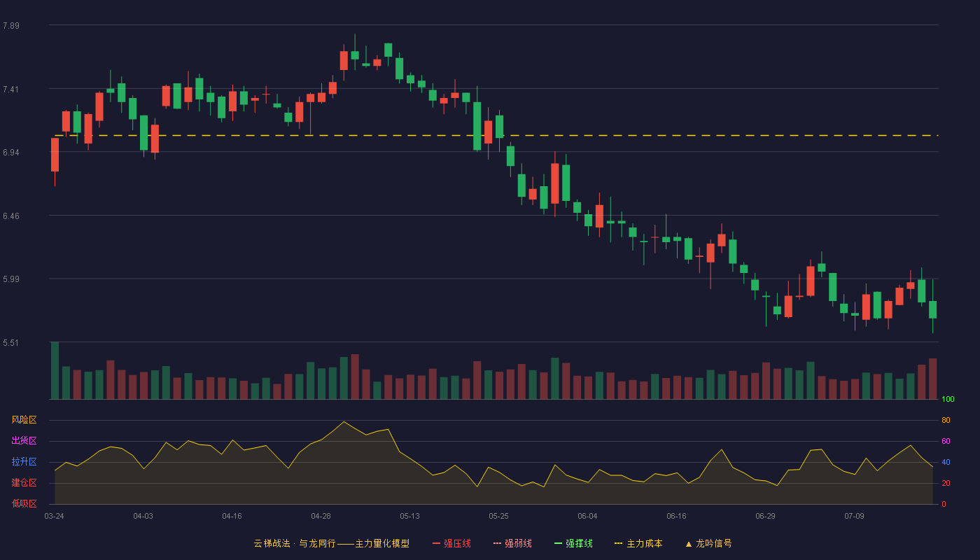980x560 pixels.
Task: Click the title 云梯战法 · 与龙同行——主力量化模型
Action: 332,543
